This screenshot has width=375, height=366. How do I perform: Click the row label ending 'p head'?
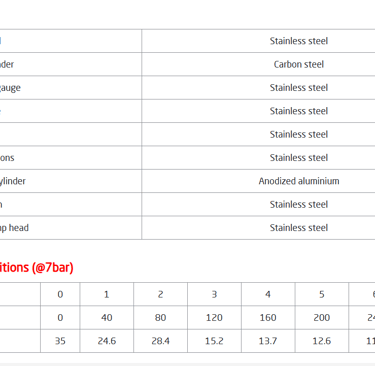(14, 228)
